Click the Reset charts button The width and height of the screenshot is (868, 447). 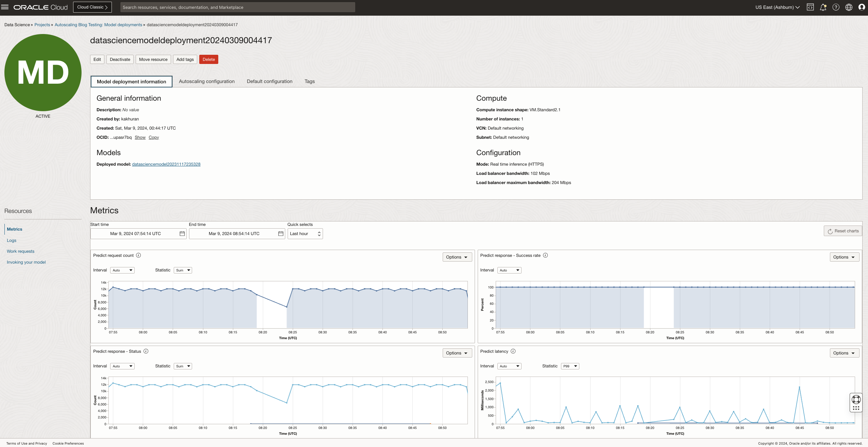(843, 231)
